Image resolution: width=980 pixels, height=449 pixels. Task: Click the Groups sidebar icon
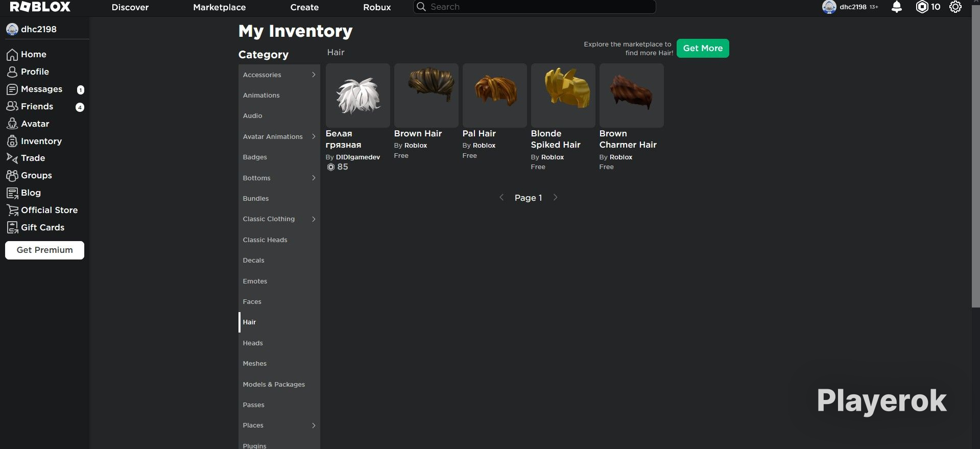[12, 176]
